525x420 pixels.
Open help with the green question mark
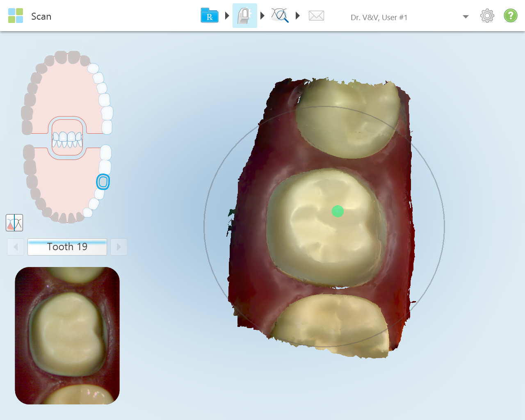point(510,16)
